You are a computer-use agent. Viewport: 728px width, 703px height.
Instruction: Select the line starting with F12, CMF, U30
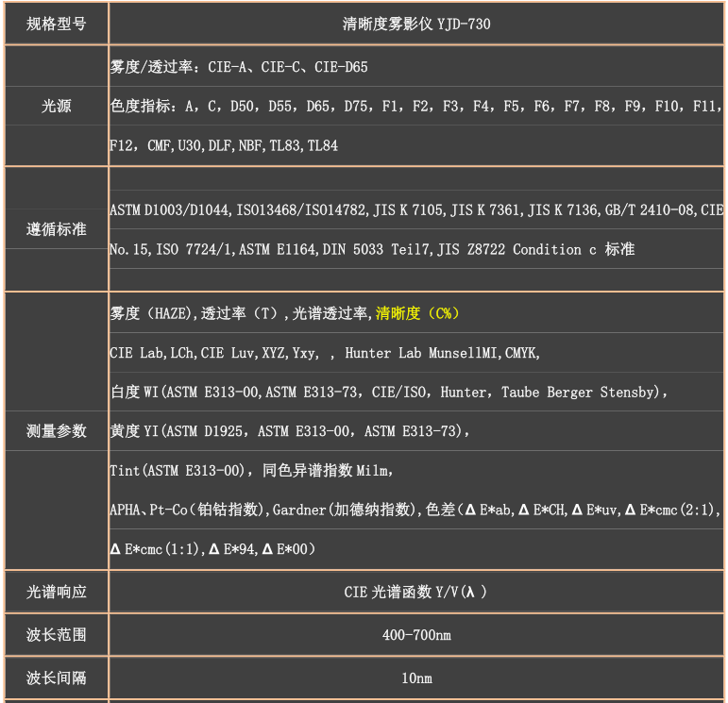tap(224, 145)
